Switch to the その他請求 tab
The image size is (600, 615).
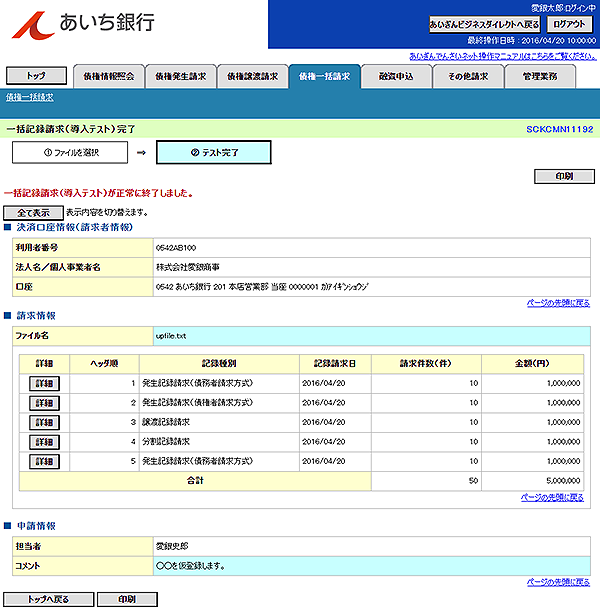468,76
